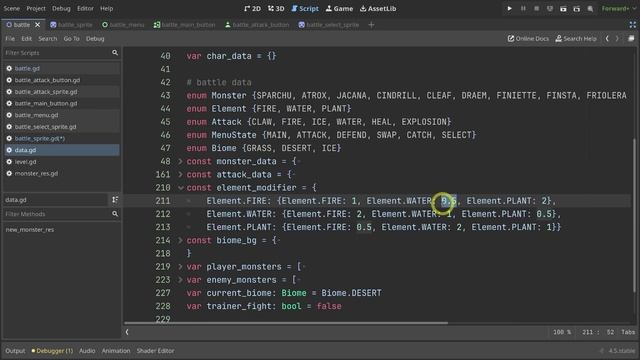This screenshot has width=640, height=360.
Task: Select battle_attack_sprite.gd in the script list
Action: [x=61, y=92]
